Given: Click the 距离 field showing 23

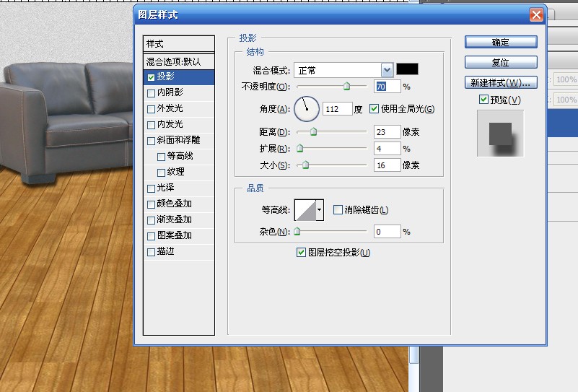Looking at the screenshot, I should [387, 131].
